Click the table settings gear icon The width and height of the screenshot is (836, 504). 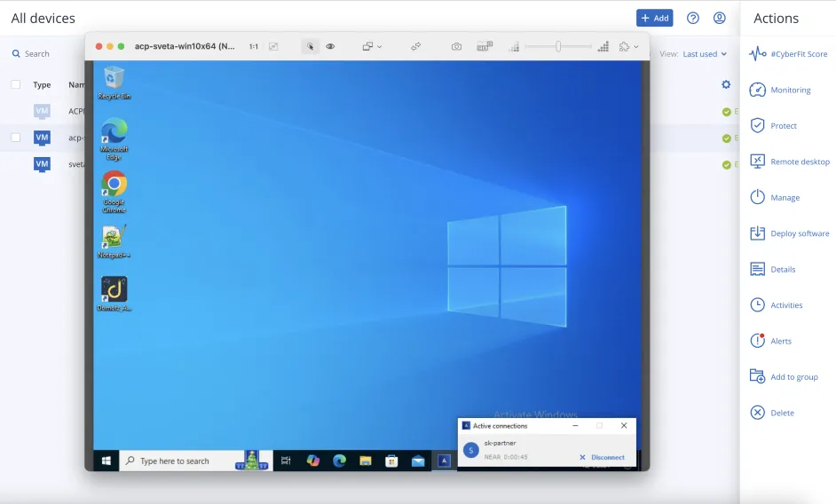coord(726,84)
